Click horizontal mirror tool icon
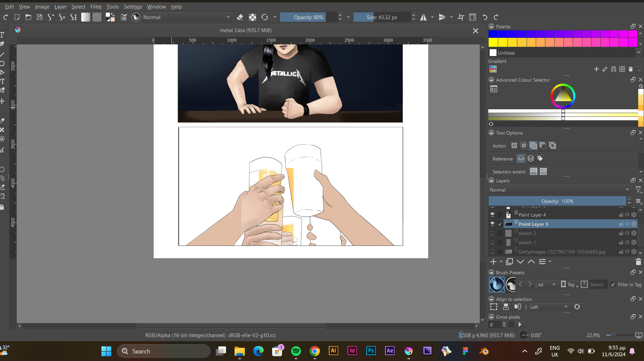The width and height of the screenshot is (644, 361). 423,17
